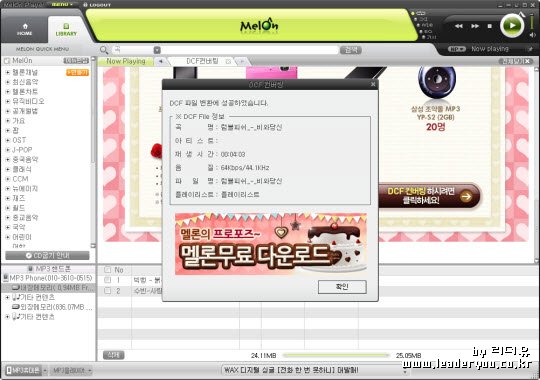Click the MP3 핸드폰 panel header
540x380 pixels.
pyautogui.click(x=48, y=269)
